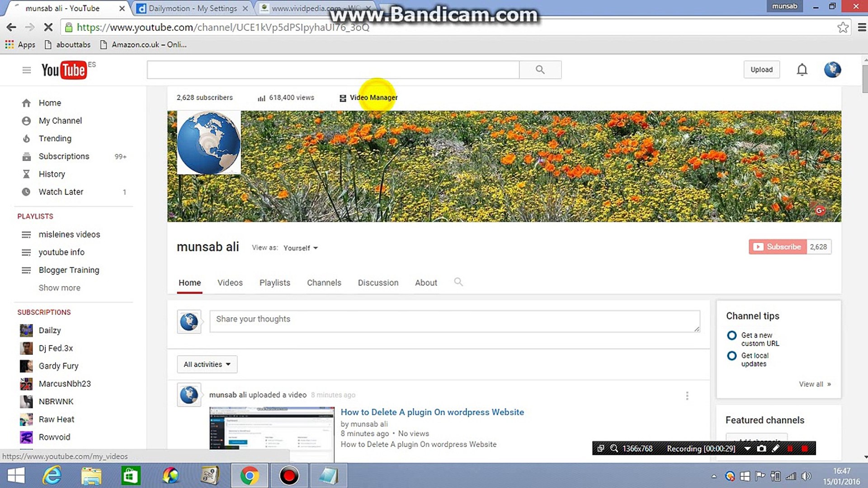868x488 pixels.
Task: Select the 'Get a new custom URL' circle
Action: [731, 335]
